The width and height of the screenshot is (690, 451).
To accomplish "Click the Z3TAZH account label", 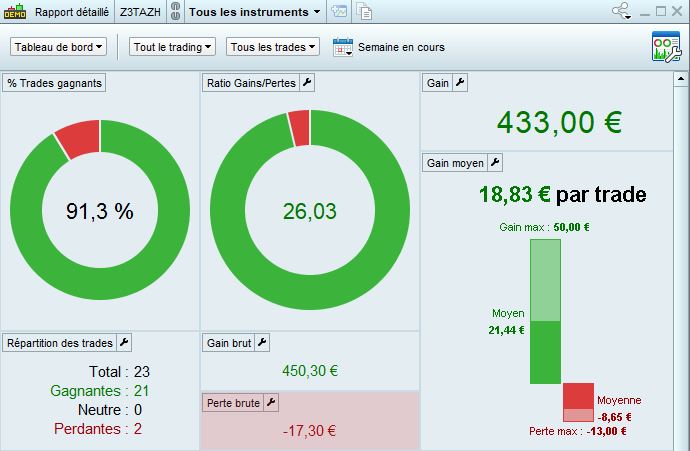I will point(140,12).
